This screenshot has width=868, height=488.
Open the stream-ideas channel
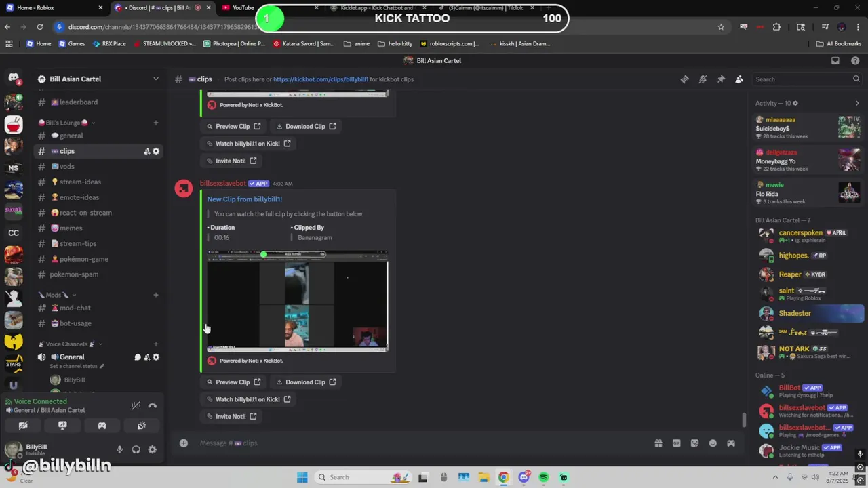point(98,182)
